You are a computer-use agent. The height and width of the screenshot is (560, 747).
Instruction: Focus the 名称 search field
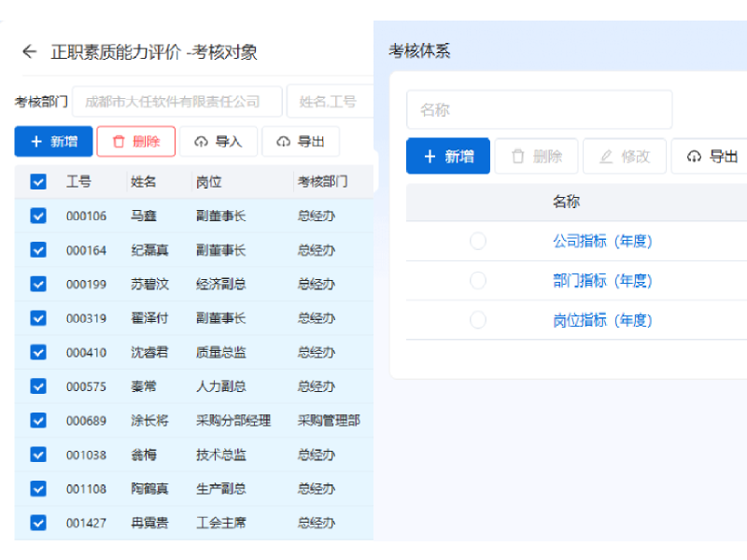(540, 109)
